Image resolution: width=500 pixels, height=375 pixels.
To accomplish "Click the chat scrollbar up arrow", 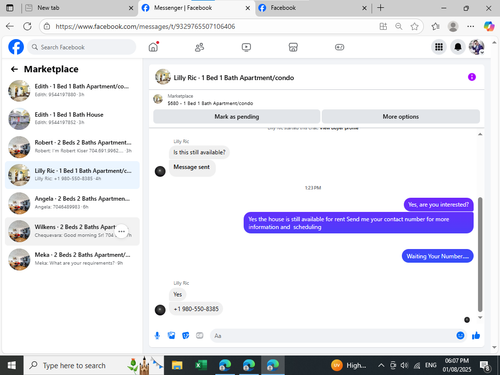I will 480,134.
